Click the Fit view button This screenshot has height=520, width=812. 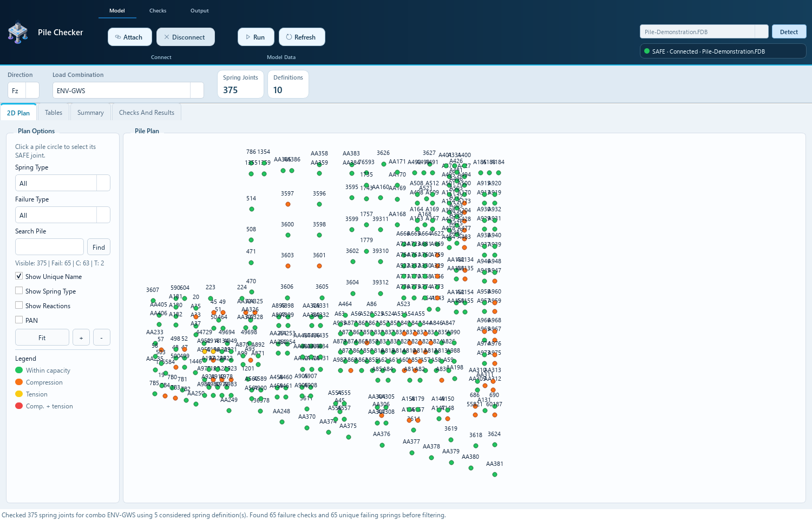(42, 337)
